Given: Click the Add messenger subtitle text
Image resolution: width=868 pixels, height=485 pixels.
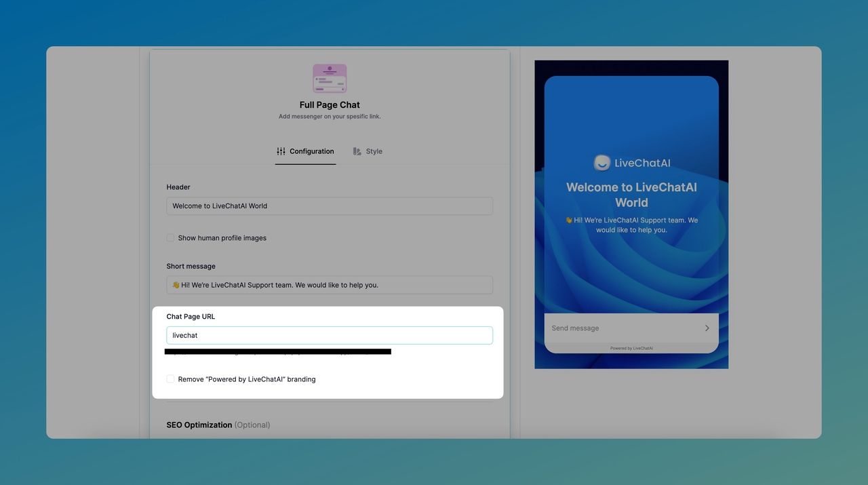Looking at the screenshot, I should [x=330, y=117].
